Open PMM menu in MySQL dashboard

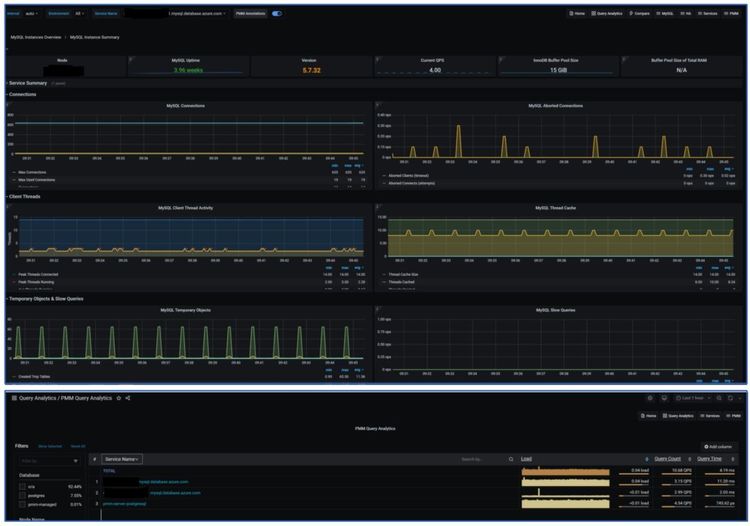[x=731, y=13]
